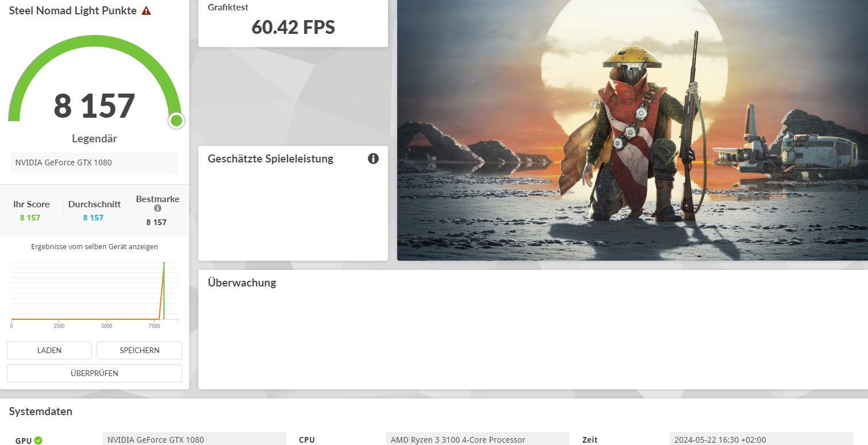Click the blue Durchschnitt value 8 157
This screenshot has width=868, height=445.
pyautogui.click(x=93, y=218)
